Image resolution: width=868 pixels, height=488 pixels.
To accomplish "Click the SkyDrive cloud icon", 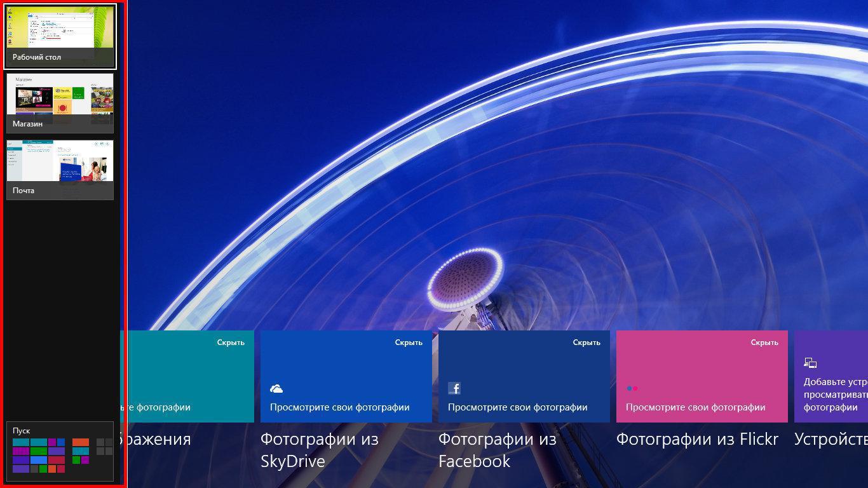I will 276,388.
